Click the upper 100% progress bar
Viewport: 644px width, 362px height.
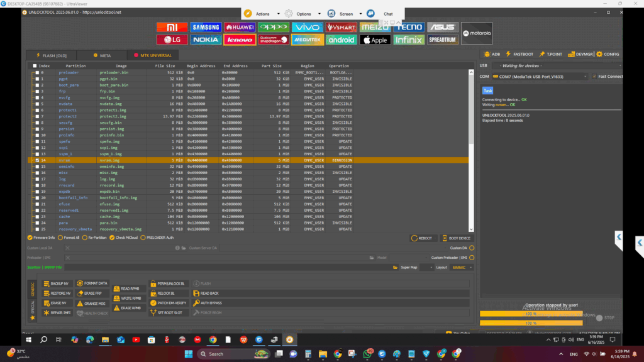coord(531,314)
